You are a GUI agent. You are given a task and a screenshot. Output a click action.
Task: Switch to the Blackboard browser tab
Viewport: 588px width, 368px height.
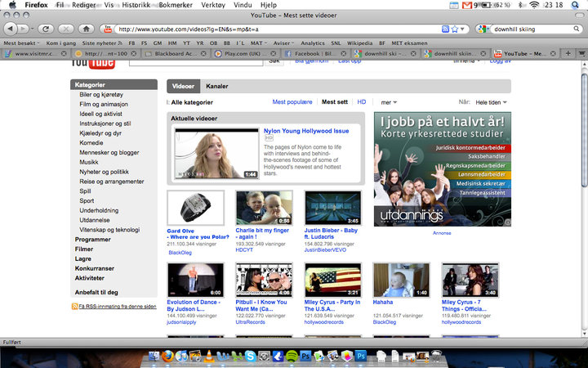click(x=175, y=54)
